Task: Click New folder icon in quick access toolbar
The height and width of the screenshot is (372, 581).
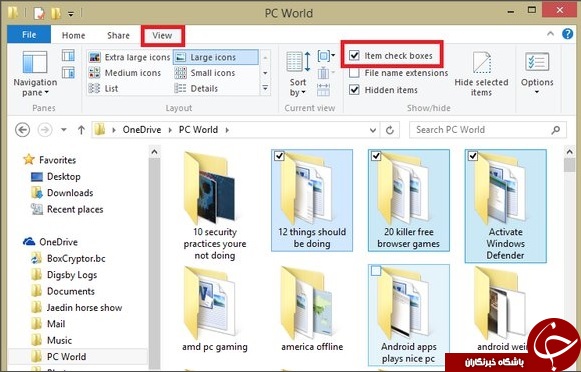Action: click(x=56, y=13)
